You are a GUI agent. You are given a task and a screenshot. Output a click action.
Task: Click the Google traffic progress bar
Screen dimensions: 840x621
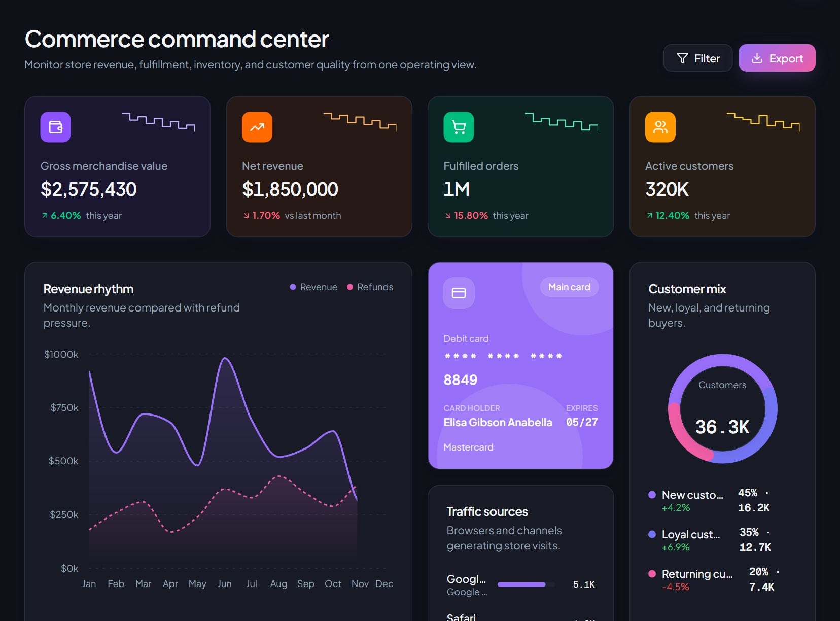tap(526, 584)
